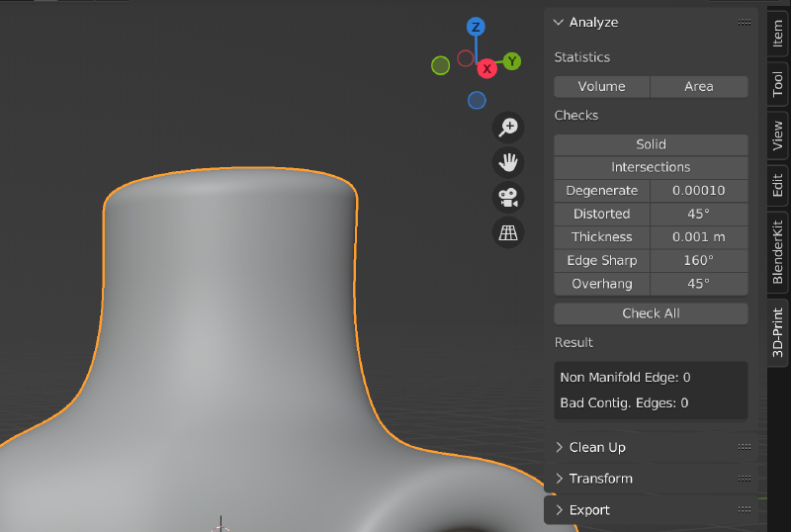Click the red X axis gizmo
Viewport: 791px width, 532px height.
486,68
